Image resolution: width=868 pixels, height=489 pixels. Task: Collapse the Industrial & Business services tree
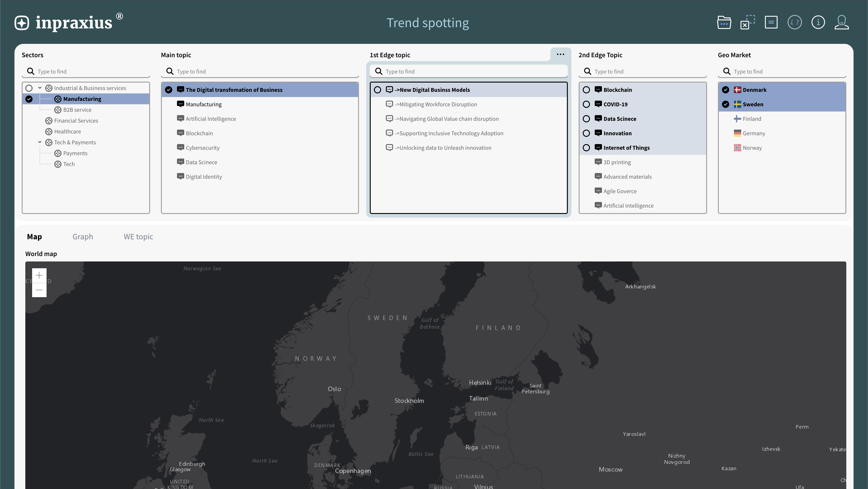(40, 88)
